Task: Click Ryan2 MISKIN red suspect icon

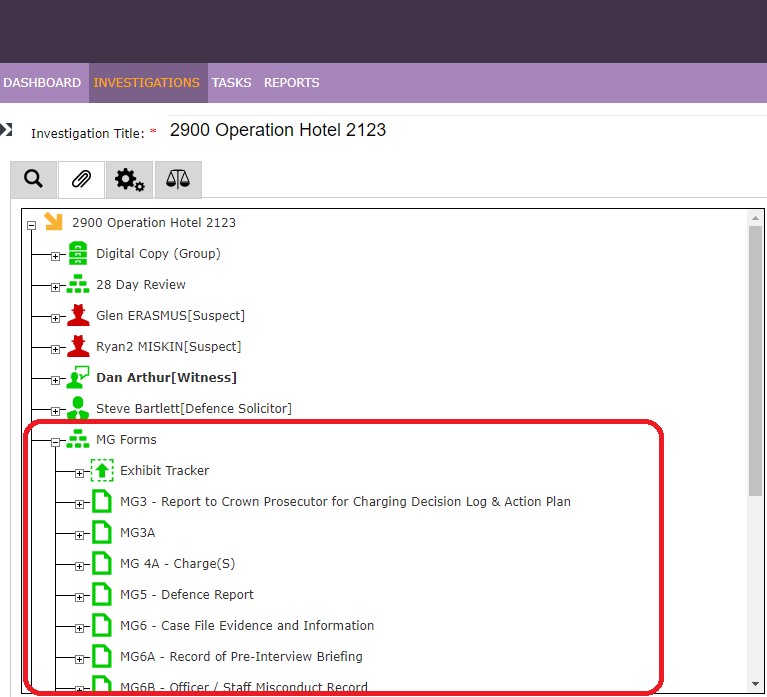Action: click(x=78, y=346)
